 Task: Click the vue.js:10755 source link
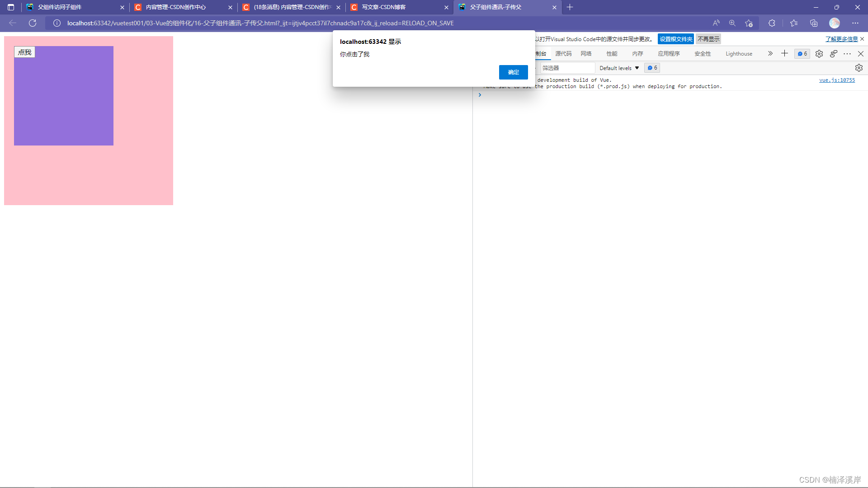coord(837,80)
